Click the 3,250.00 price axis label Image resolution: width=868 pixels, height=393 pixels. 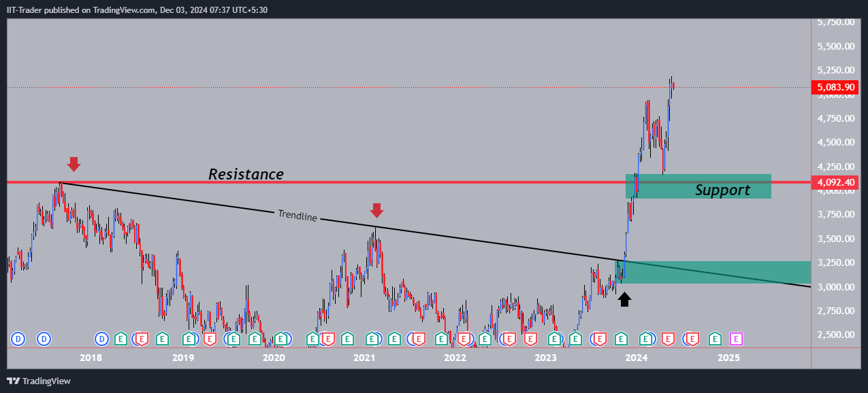[x=837, y=262]
